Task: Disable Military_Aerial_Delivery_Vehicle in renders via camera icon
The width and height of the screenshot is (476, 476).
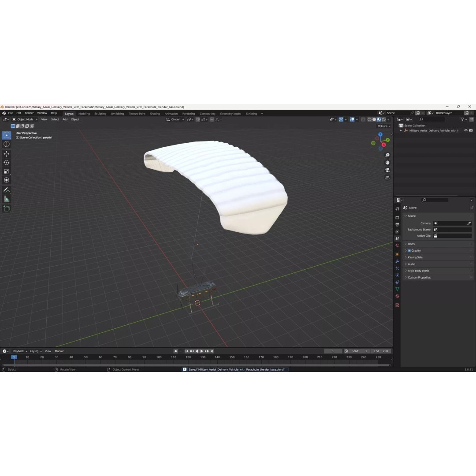Action: coord(471,130)
